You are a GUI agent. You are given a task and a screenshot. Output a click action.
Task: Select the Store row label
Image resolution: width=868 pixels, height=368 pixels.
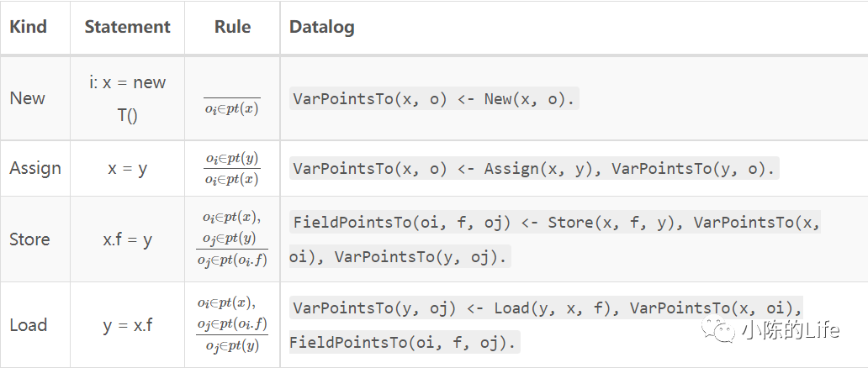29,239
